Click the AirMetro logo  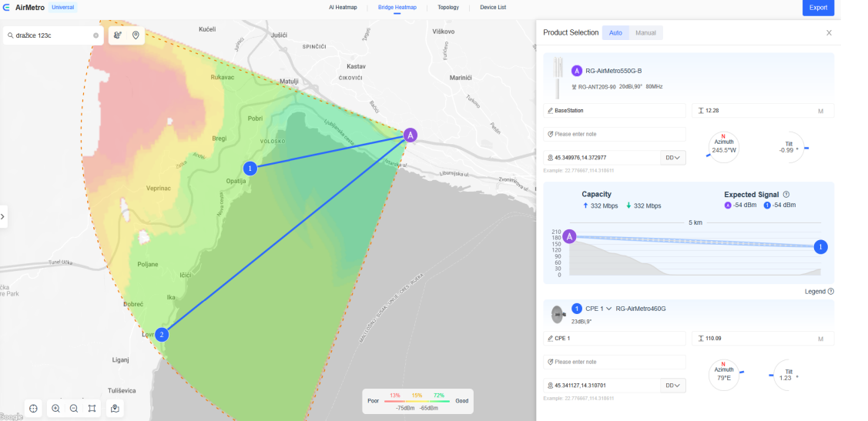(x=24, y=8)
